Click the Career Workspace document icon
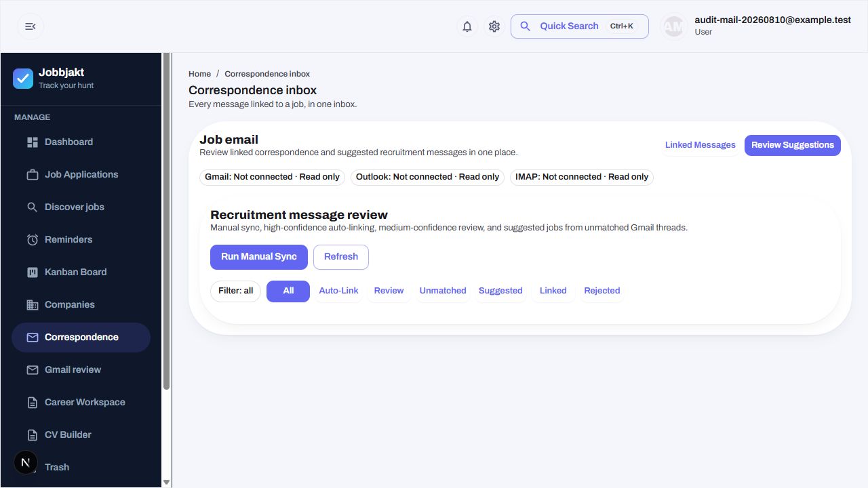 [33, 403]
